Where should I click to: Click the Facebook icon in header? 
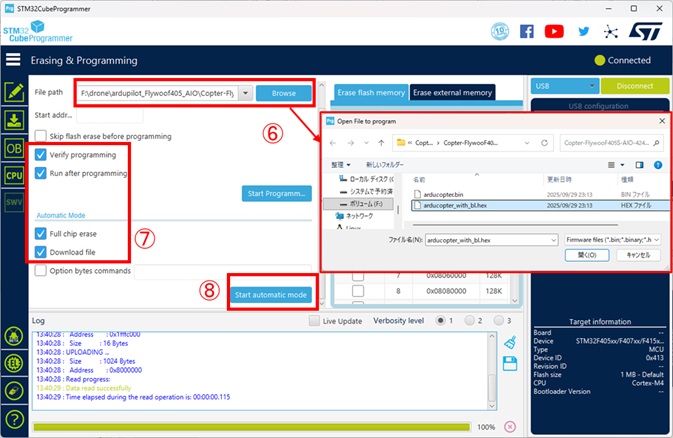(527, 31)
